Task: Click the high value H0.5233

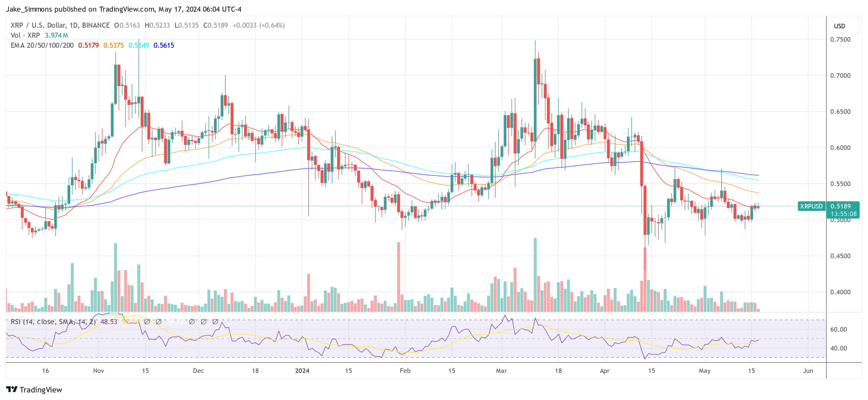Action: point(157,25)
